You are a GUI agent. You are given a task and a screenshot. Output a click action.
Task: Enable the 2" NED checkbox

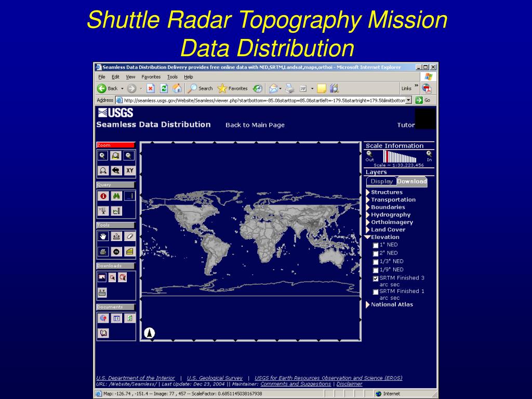[x=375, y=254]
